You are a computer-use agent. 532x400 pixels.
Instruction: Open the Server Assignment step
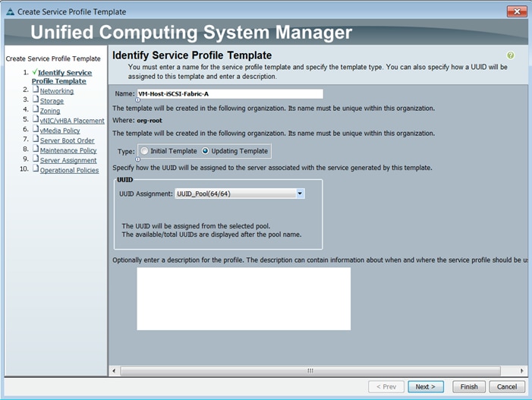click(68, 160)
